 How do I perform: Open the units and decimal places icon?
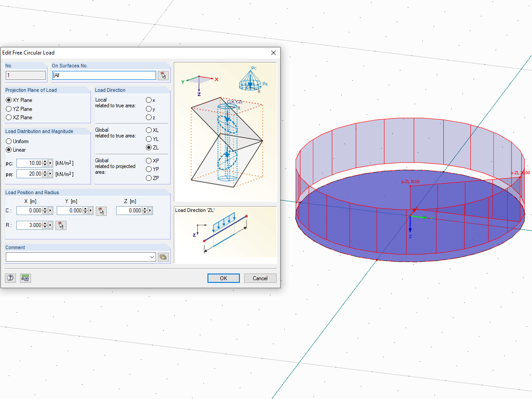(x=25, y=278)
